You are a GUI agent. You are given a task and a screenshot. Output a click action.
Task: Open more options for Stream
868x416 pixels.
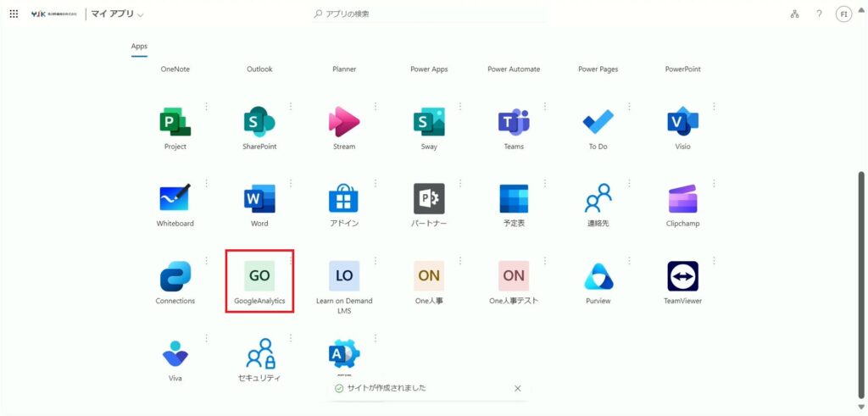click(x=376, y=106)
